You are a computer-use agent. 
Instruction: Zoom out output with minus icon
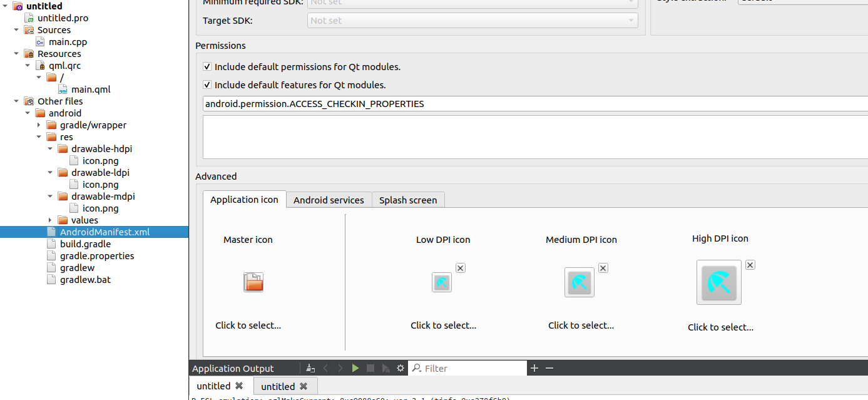549,368
